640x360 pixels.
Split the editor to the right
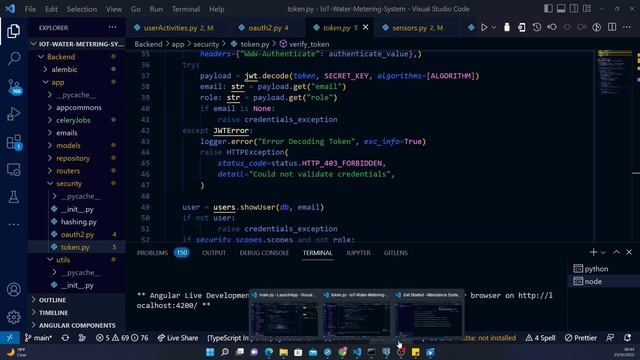click(x=612, y=27)
